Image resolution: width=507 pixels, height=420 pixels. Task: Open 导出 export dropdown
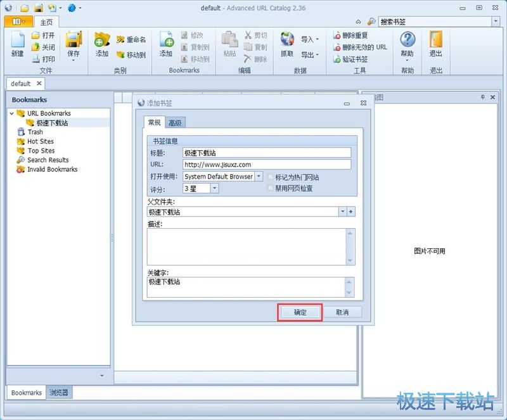pyautogui.click(x=310, y=55)
